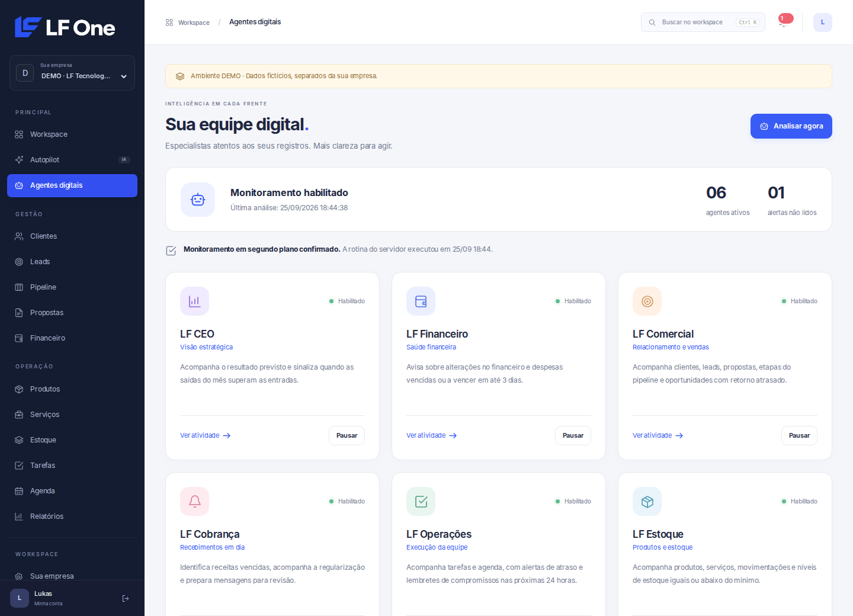Click the log out icon beside Lukas

126,598
